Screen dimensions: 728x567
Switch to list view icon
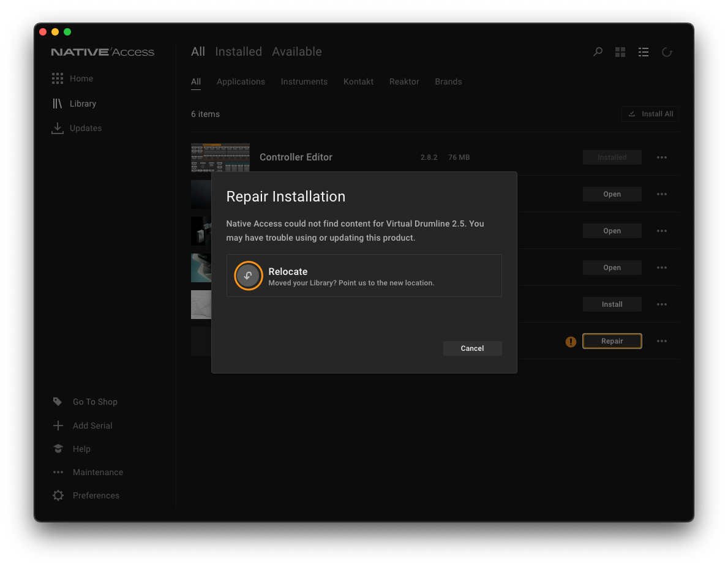(x=644, y=52)
